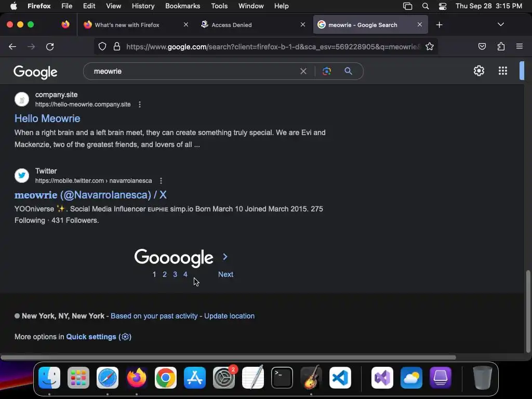Go to results page 3
The height and width of the screenshot is (399, 532).
coord(175,274)
